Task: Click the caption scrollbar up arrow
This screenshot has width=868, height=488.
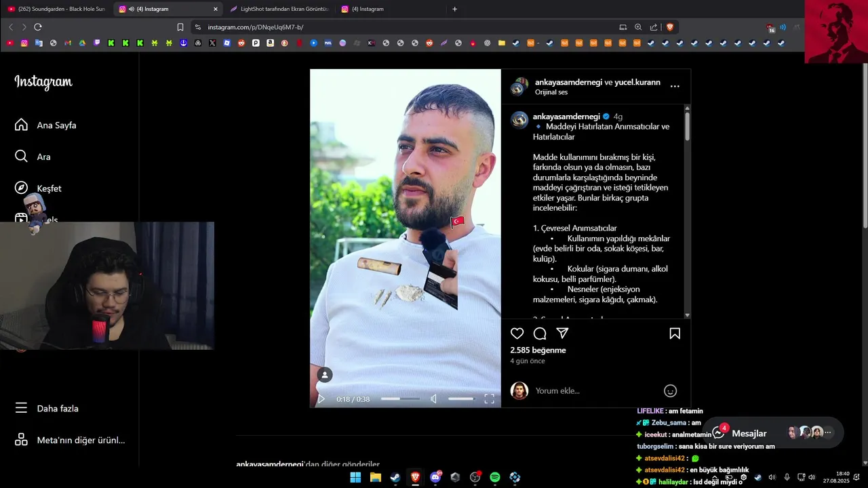Action: (x=687, y=108)
